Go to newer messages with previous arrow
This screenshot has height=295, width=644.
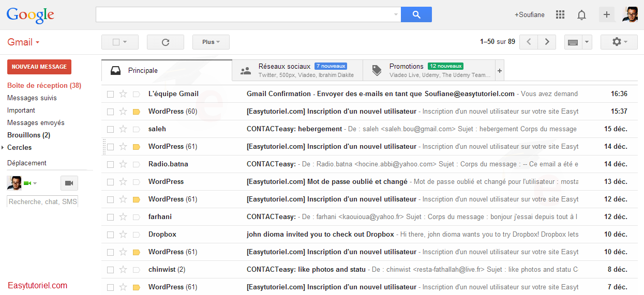[529, 42]
